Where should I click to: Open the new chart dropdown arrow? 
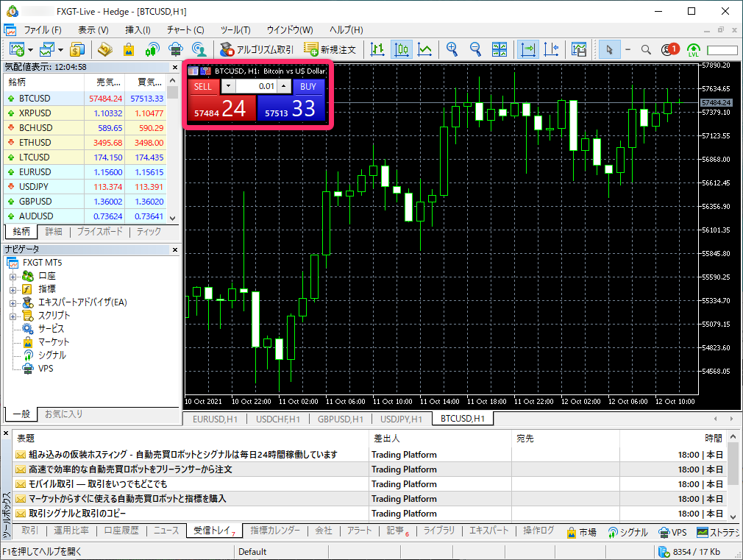(30, 50)
